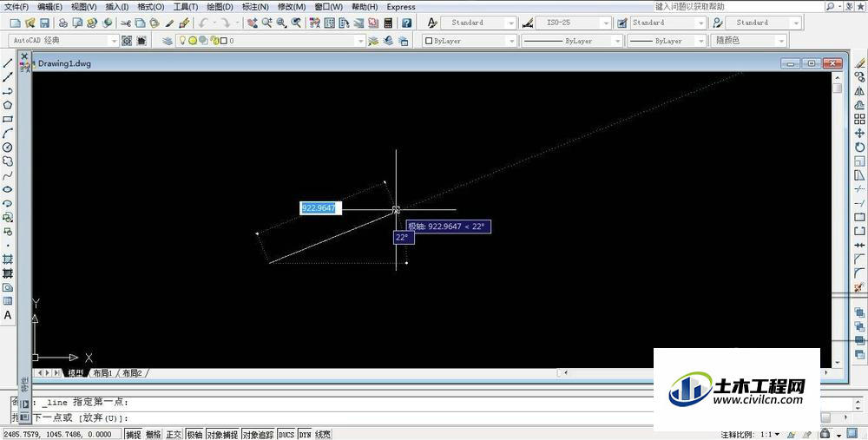Switch to the 模型 model tab
Screen dimensions: 868x440
click(x=76, y=373)
